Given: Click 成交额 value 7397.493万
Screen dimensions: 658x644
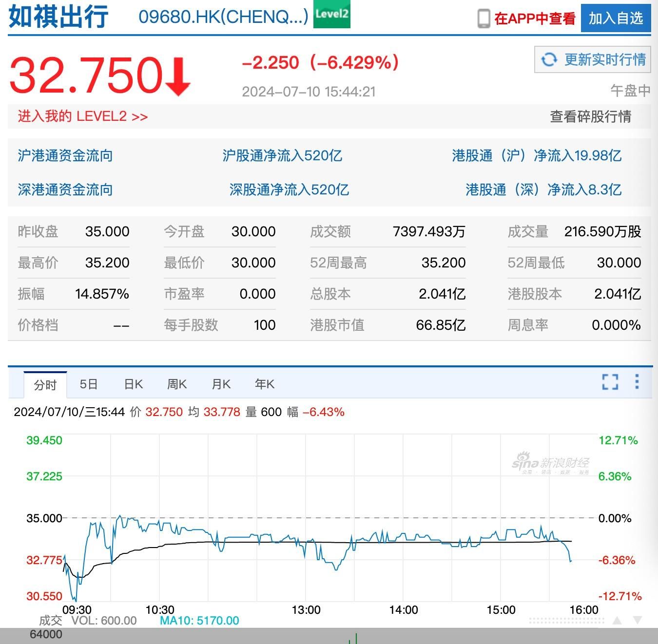Looking at the screenshot, I should 429,231.
